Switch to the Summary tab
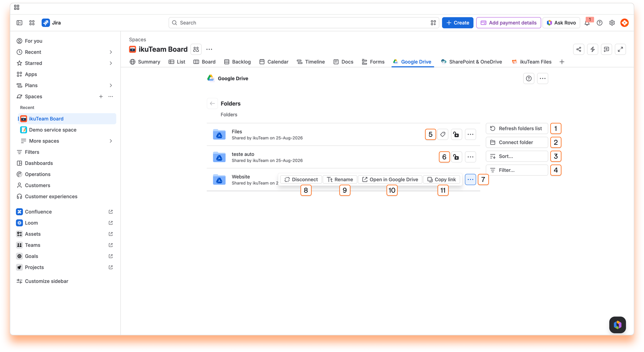This screenshot has width=644, height=352. pyautogui.click(x=145, y=62)
